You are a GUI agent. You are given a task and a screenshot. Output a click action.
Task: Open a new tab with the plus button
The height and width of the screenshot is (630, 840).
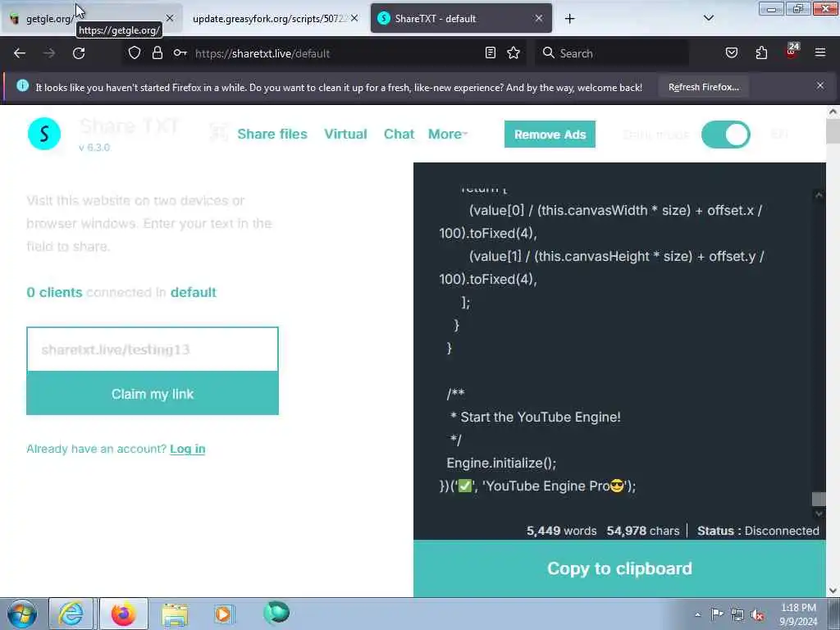pos(569,19)
